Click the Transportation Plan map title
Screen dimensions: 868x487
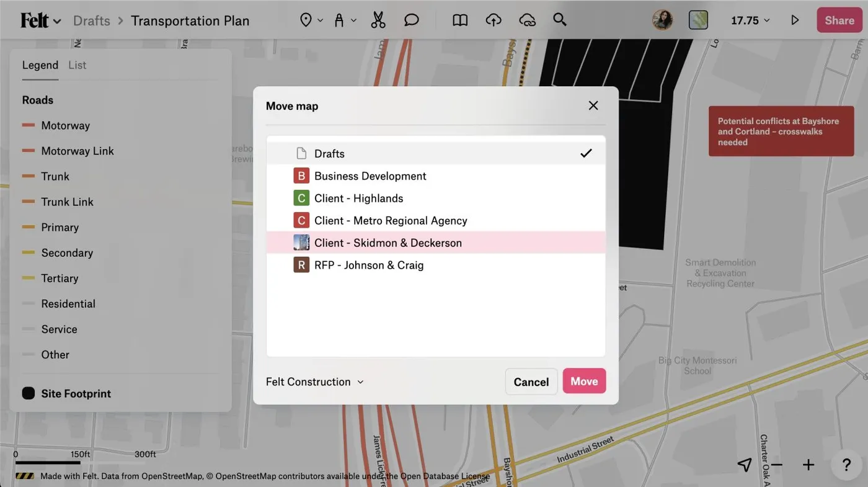pyautogui.click(x=190, y=20)
